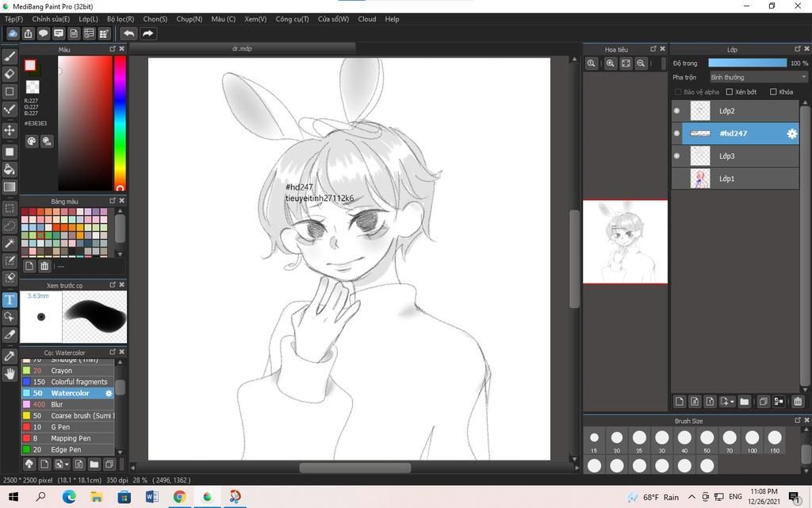Viewport: 812px width, 508px height.
Task: Click the Undo arrow in toolbar
Action: 128,33
